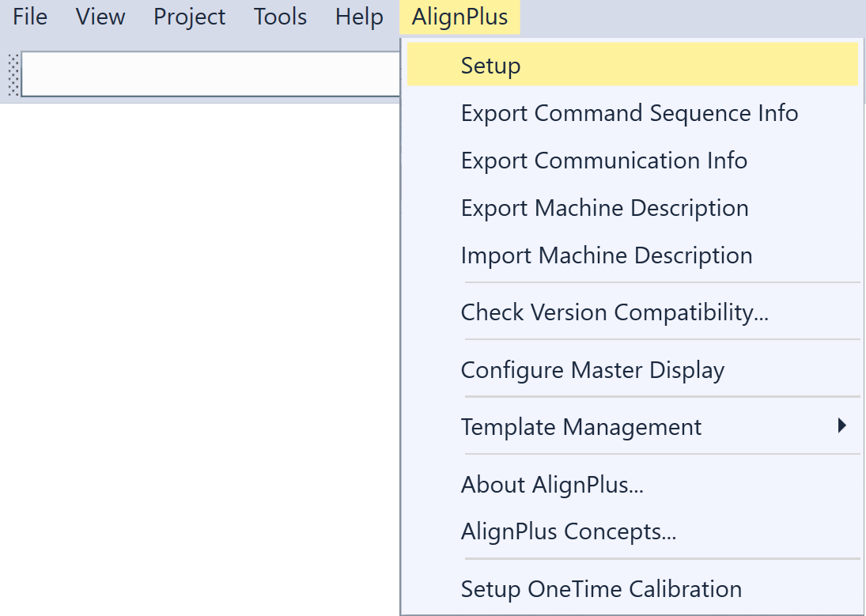Screen dimensions: 866x616
Task: Open the File menu
Action: pos(30,17)
